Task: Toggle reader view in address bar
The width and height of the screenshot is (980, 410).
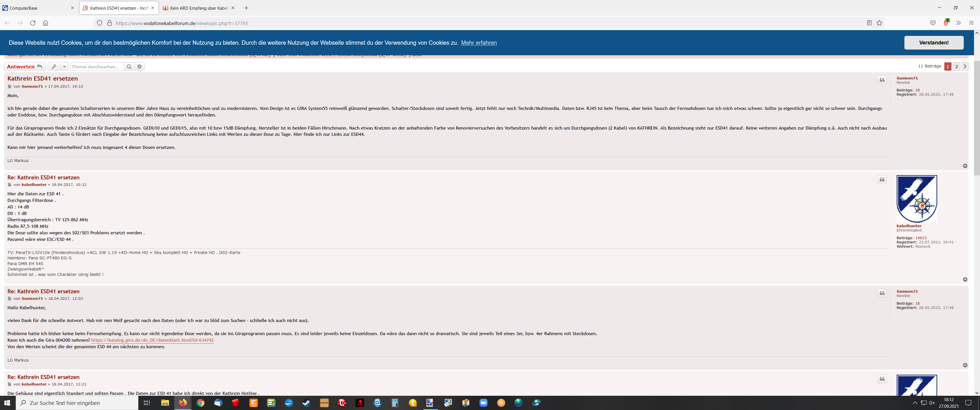Action: (869, 23)
